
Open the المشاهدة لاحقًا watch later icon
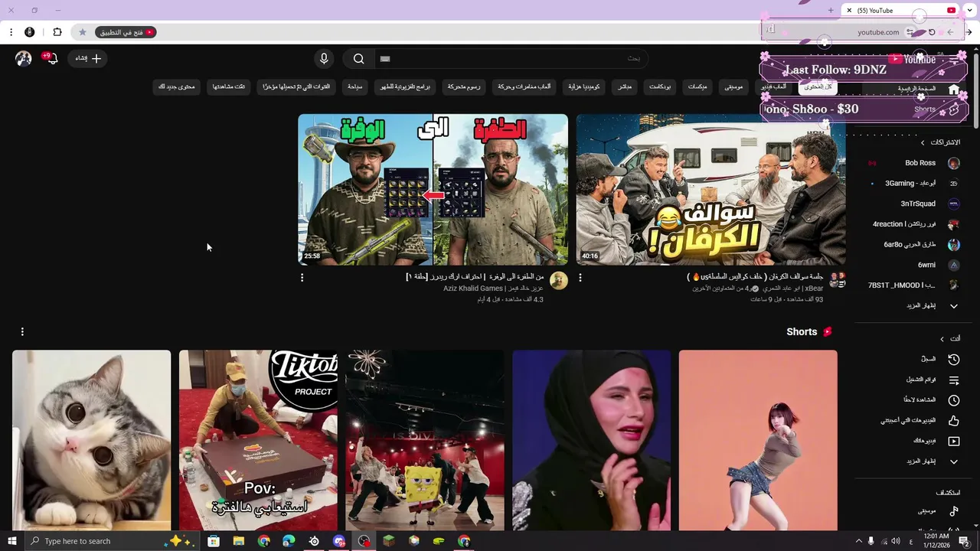pos(954,400)
